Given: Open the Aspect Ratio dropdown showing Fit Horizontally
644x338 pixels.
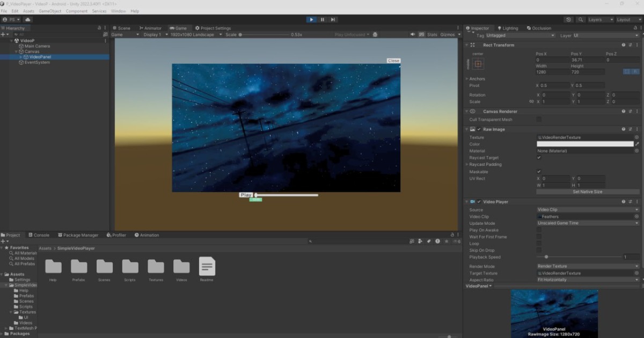Looking at the screenshot, I should pyautogui.click(x=588, y=280).
